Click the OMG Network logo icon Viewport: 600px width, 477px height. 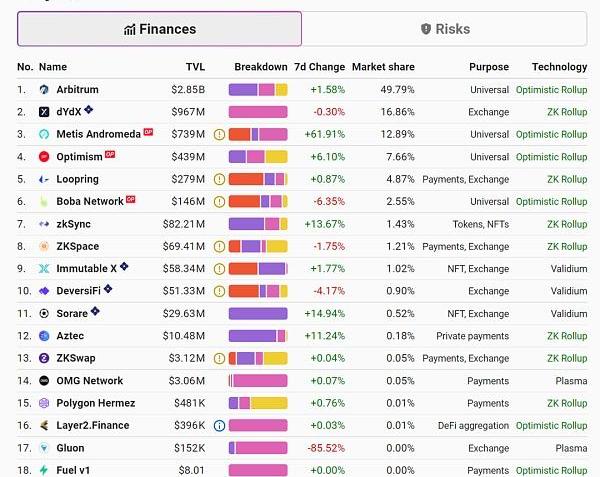(44, 381)
